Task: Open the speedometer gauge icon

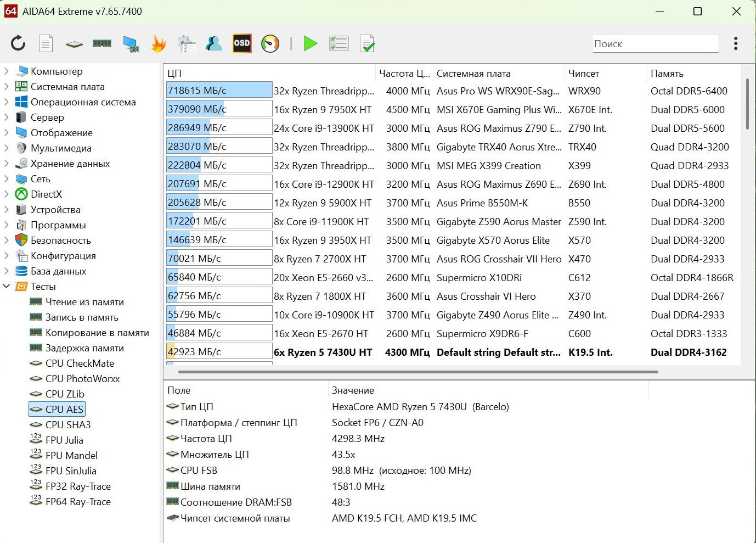Action: pos(270,43)
